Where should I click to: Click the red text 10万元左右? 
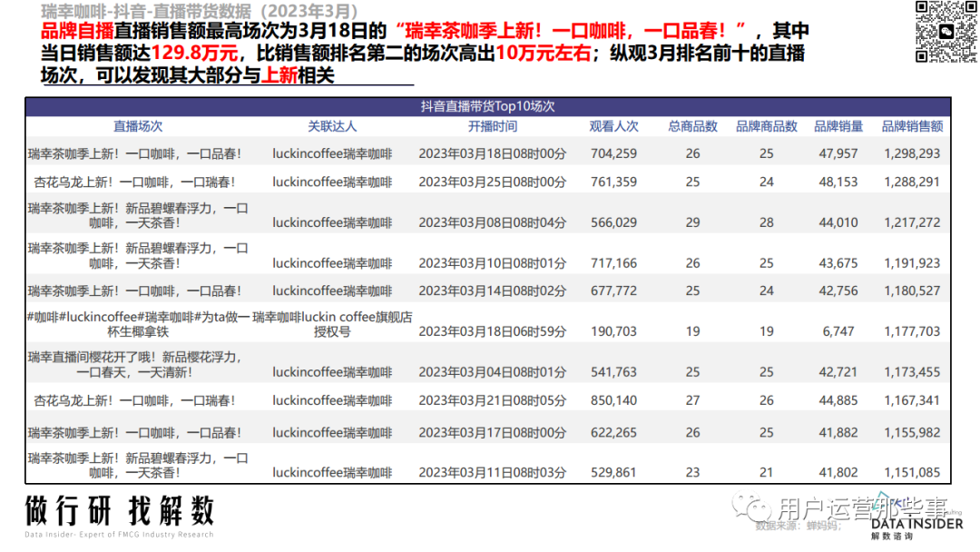[x=544, y=54]
